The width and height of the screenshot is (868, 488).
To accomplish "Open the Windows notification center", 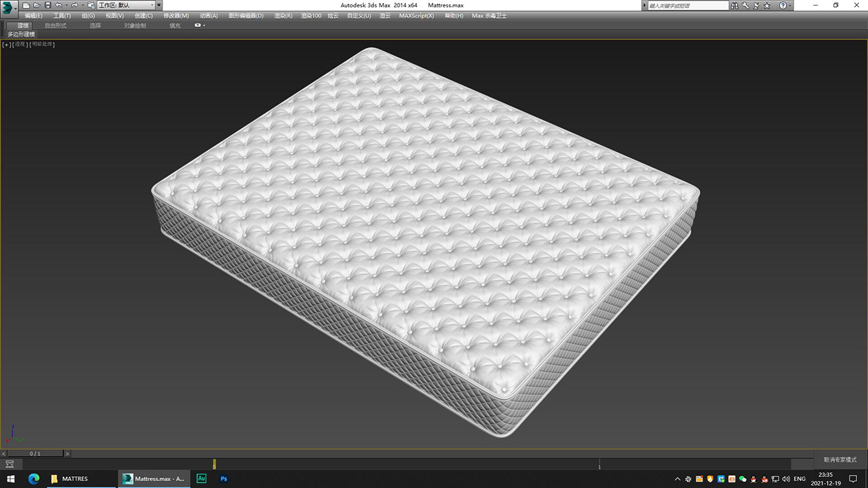I will [x=853, y=478].
